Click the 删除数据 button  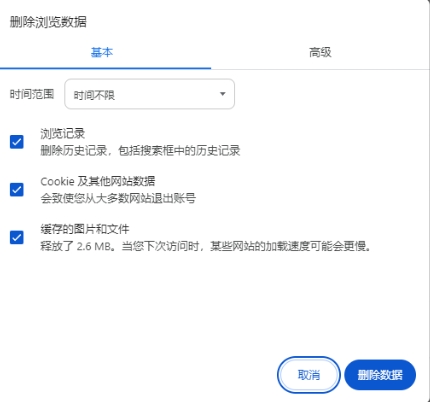pos(380,375)
